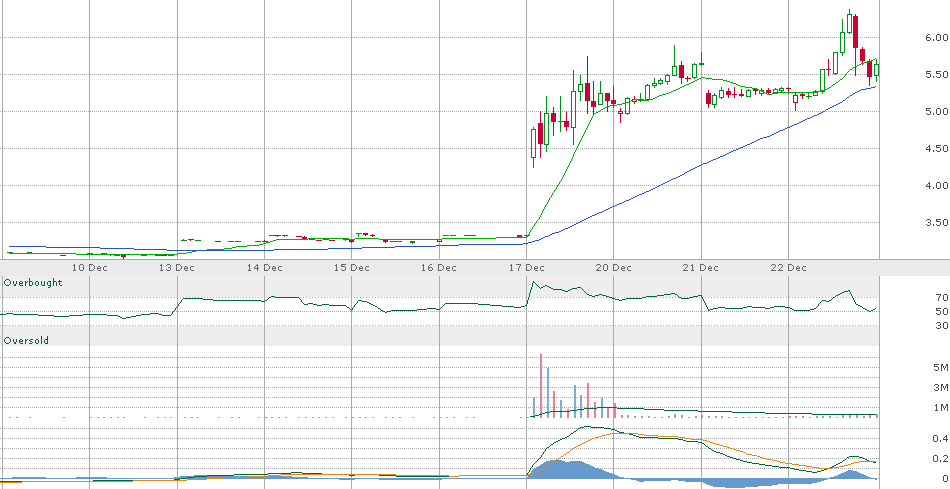Click the RSI 50 level label
Viewport: 950px width, 489px height.
942,311
